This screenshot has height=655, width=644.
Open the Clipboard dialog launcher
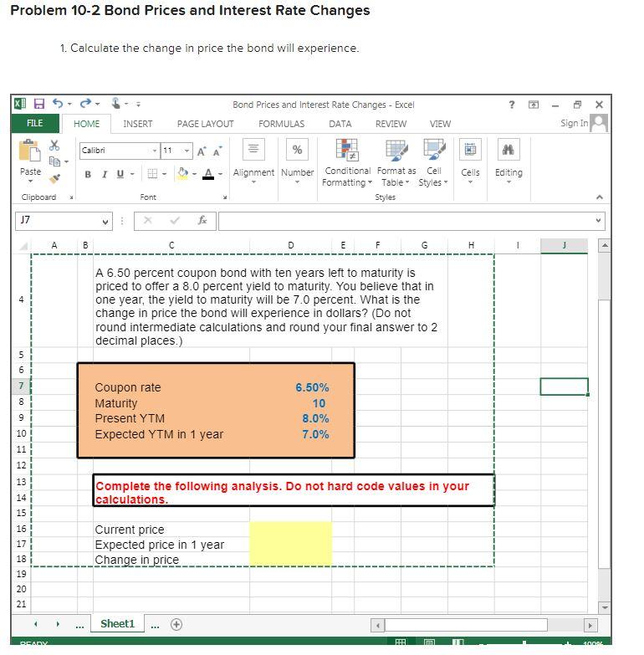click(x=71, y=197)
